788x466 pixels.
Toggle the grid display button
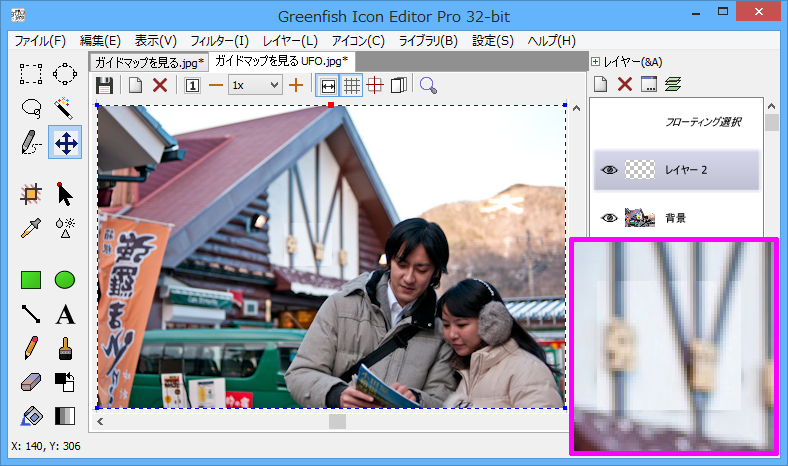point(352,86)
